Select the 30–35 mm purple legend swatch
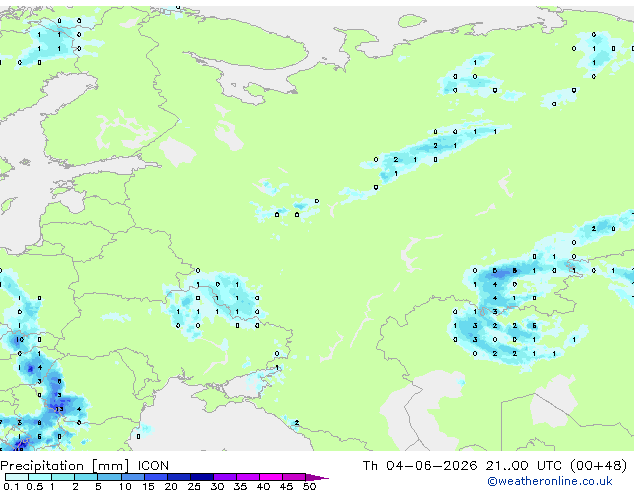The height and width of the screenshot is (490, 634). [x=224, y=477]
